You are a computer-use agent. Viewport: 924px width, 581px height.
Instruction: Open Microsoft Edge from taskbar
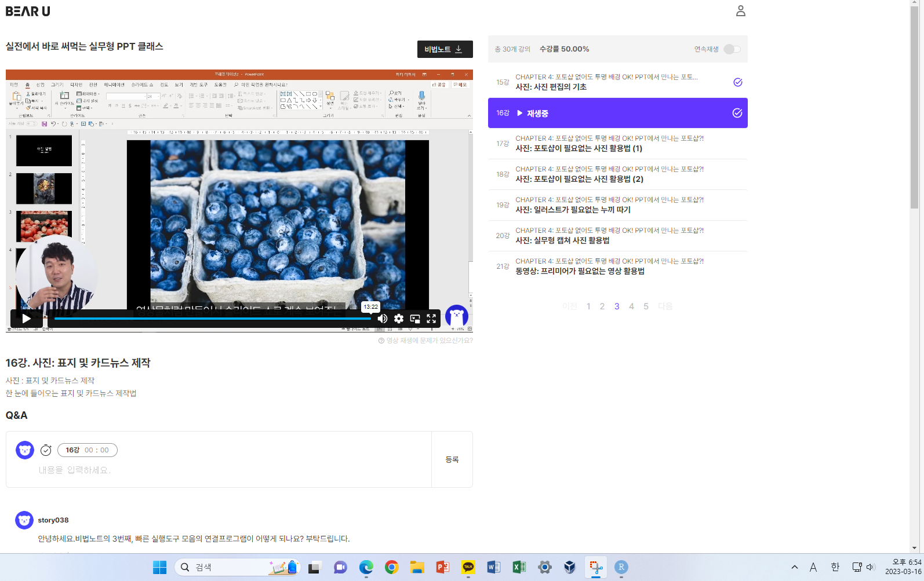[366, 567]
